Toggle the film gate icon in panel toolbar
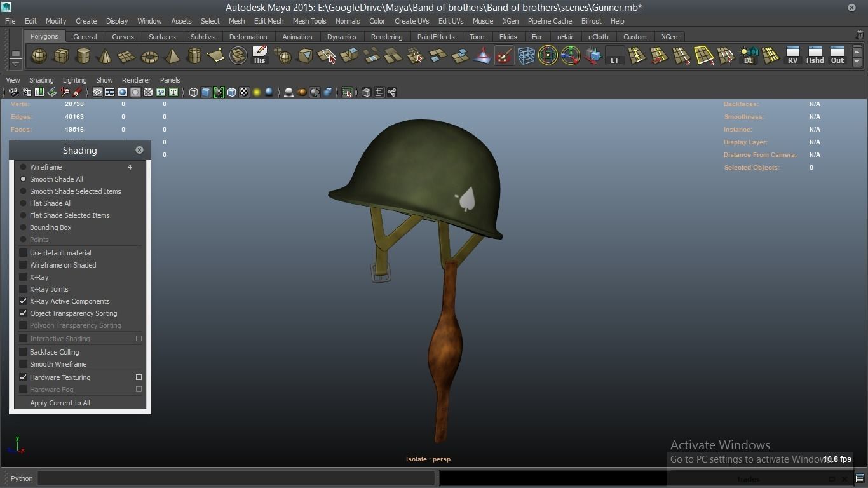868x488 pixels. [x=110, y=93]
